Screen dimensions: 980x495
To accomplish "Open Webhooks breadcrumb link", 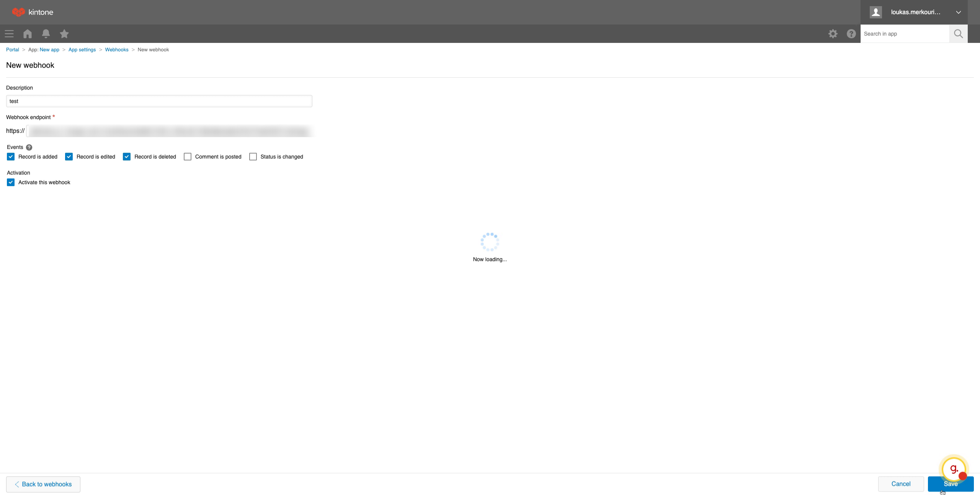I will (117, 50).
